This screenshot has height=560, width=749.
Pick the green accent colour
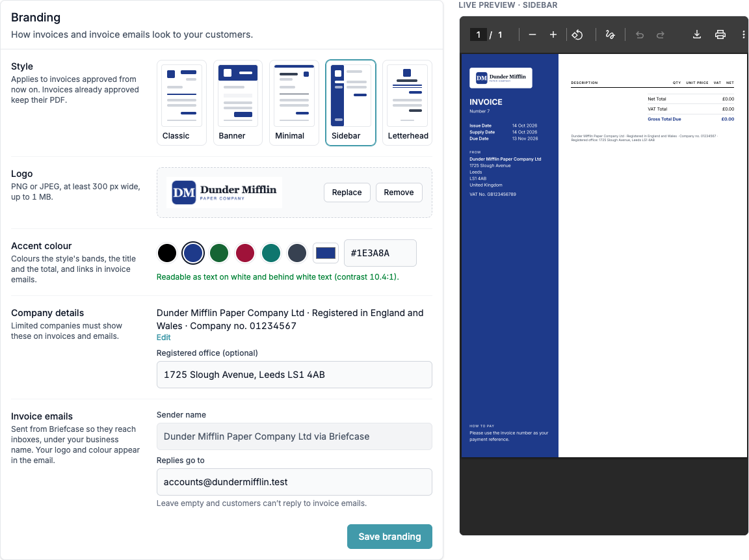[x=219, y=253]
